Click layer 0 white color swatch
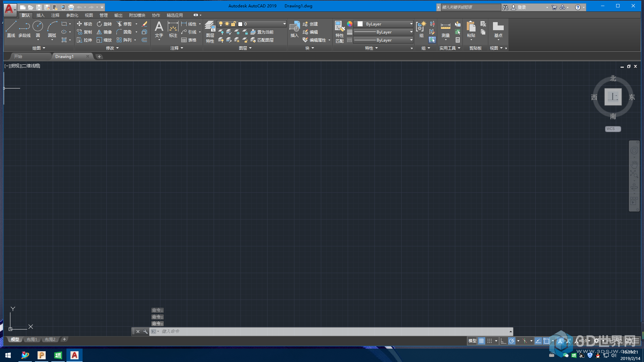The width and height of the screenshot is (644, 362). 240,24
